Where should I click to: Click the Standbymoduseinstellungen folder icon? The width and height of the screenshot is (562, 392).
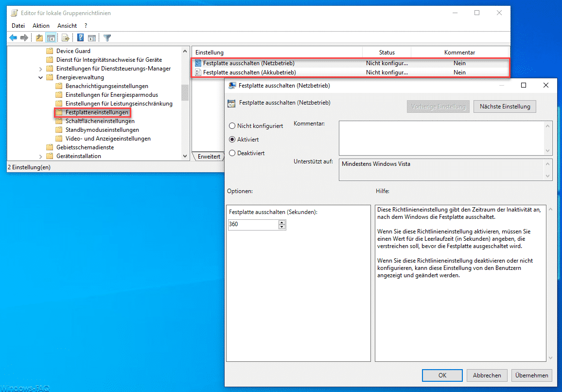coord(59,130)
